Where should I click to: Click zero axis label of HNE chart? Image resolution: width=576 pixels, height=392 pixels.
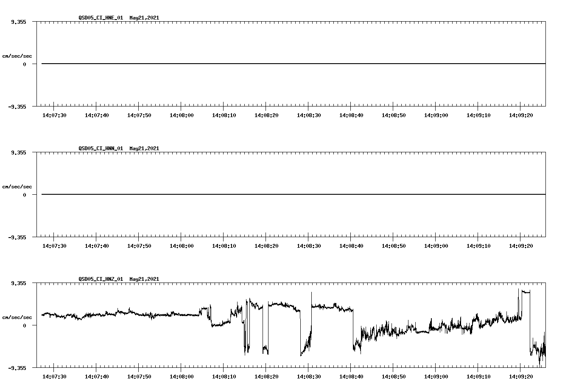tap(25, 64)
